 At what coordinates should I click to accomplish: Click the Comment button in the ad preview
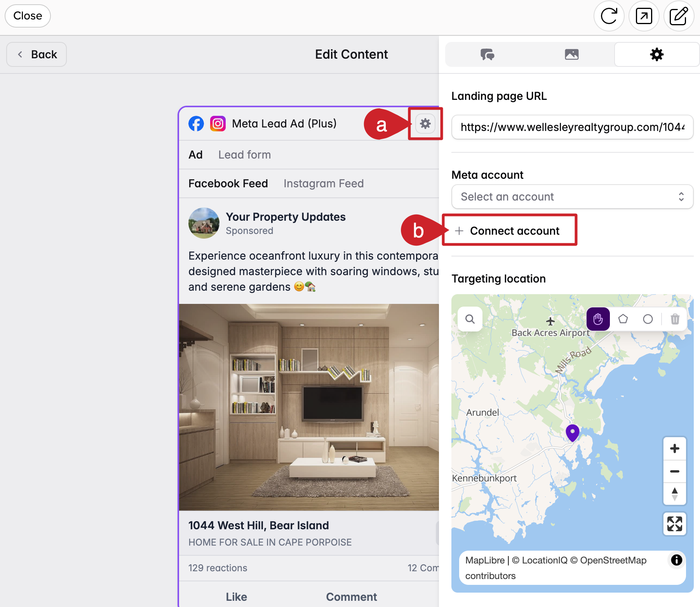point(352,597)
